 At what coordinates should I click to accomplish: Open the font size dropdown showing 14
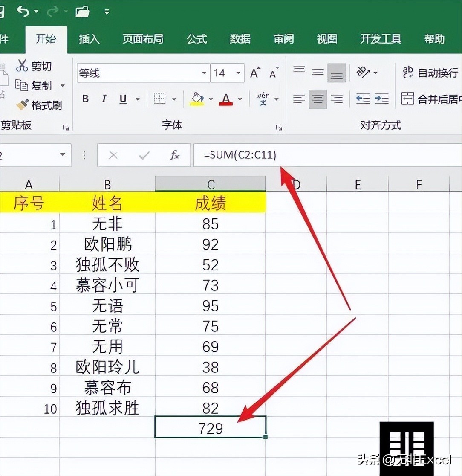237,73
